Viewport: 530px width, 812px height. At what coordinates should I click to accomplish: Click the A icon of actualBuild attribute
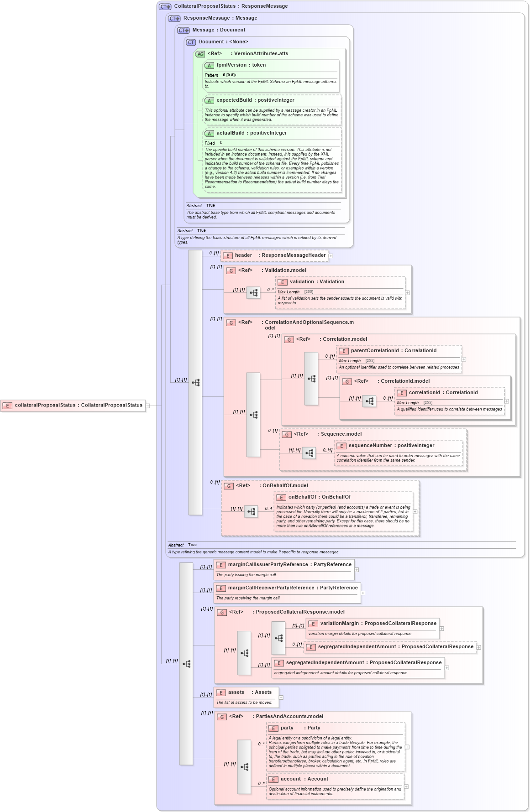click(x=209, y=134)
